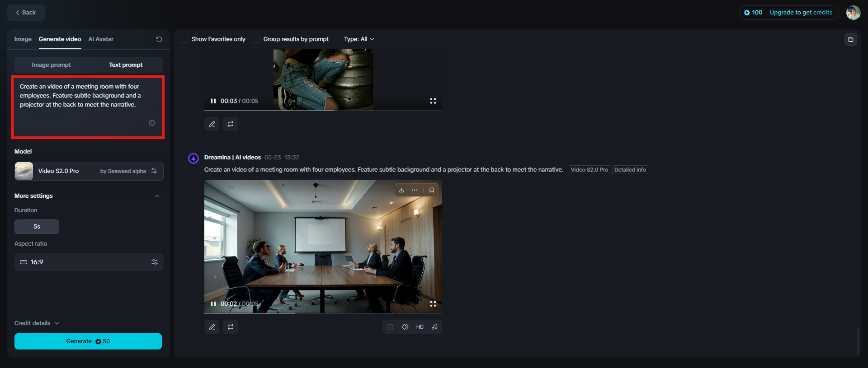
Task: Open the 16:9 aspect ratio selector
Action: click(89, 262)
